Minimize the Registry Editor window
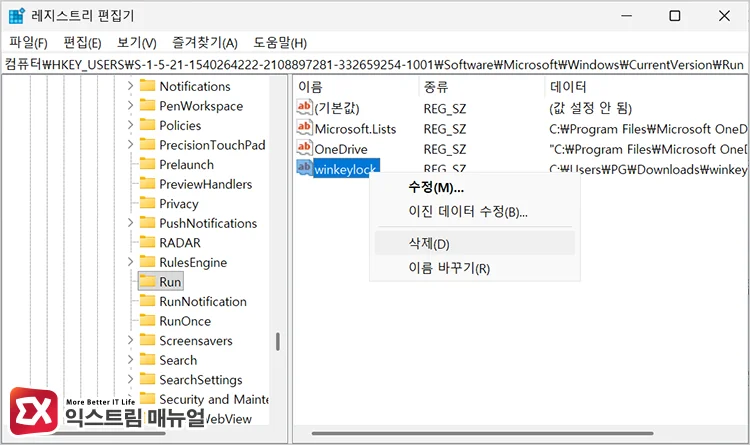This screenshot has height=445, width=750. pos(626,16)
